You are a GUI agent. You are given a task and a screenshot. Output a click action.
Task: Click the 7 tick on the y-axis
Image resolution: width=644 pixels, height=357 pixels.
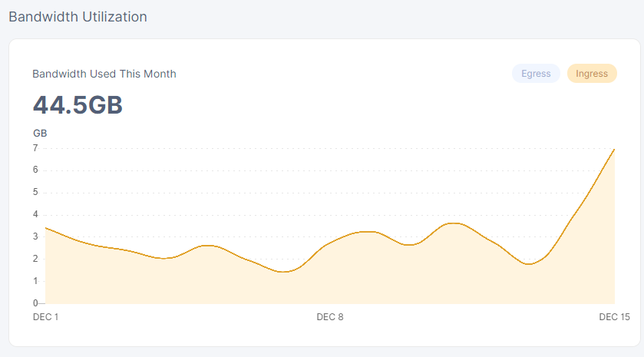(35, 148)
